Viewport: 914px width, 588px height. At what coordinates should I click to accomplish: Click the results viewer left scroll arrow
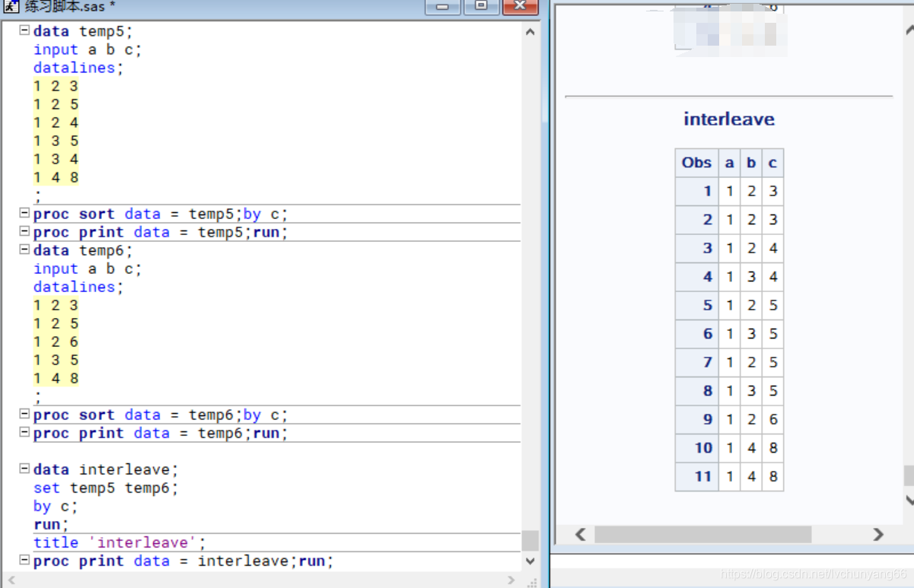point(580,534)
